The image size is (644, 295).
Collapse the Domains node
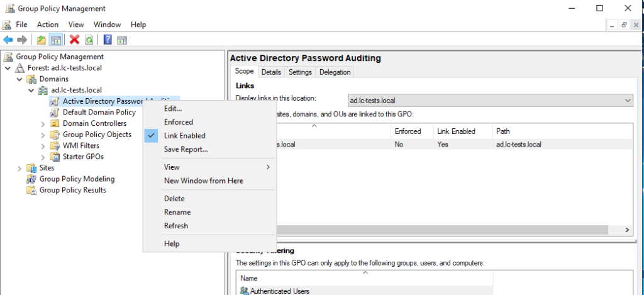[x=19, y=79]
